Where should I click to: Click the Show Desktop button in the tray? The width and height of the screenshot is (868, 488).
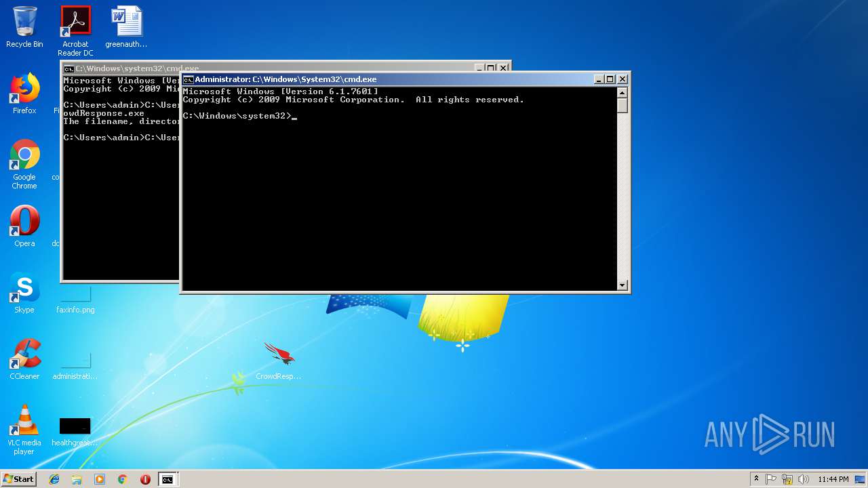click(861, 479)
